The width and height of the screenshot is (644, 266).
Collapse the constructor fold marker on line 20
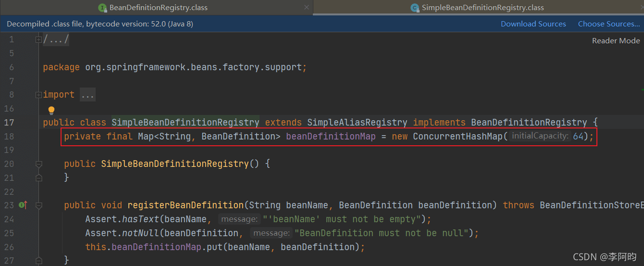(x=38, y=164)
